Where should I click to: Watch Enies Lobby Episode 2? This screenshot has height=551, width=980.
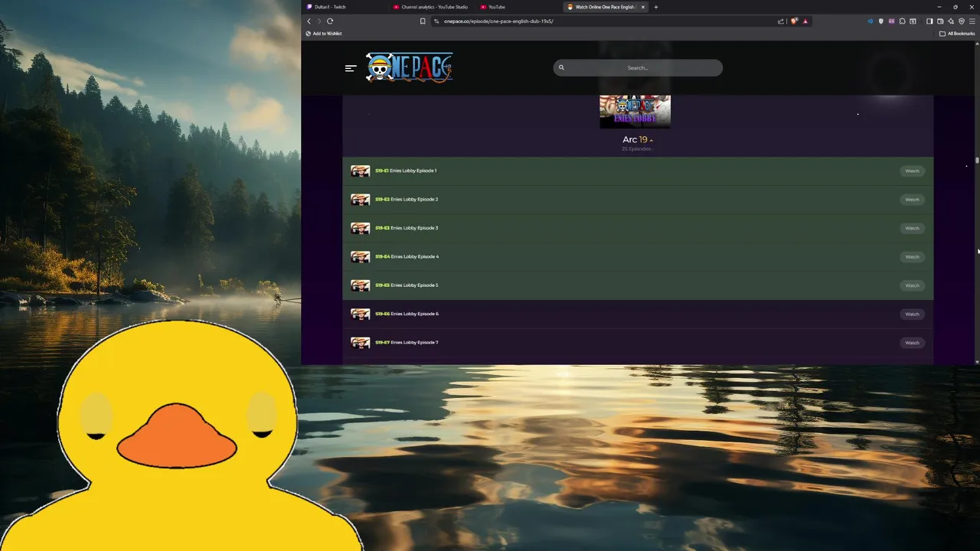coord(912,199)
